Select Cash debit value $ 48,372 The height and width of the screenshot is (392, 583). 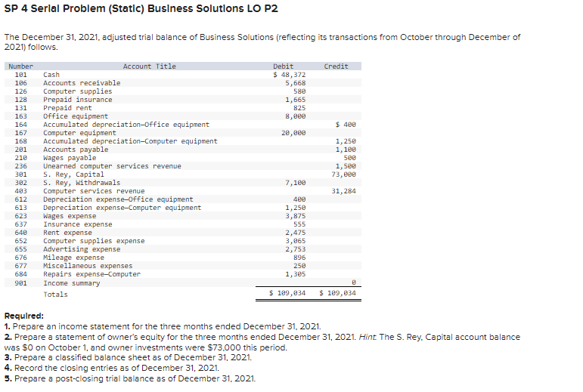pos(290,75)
